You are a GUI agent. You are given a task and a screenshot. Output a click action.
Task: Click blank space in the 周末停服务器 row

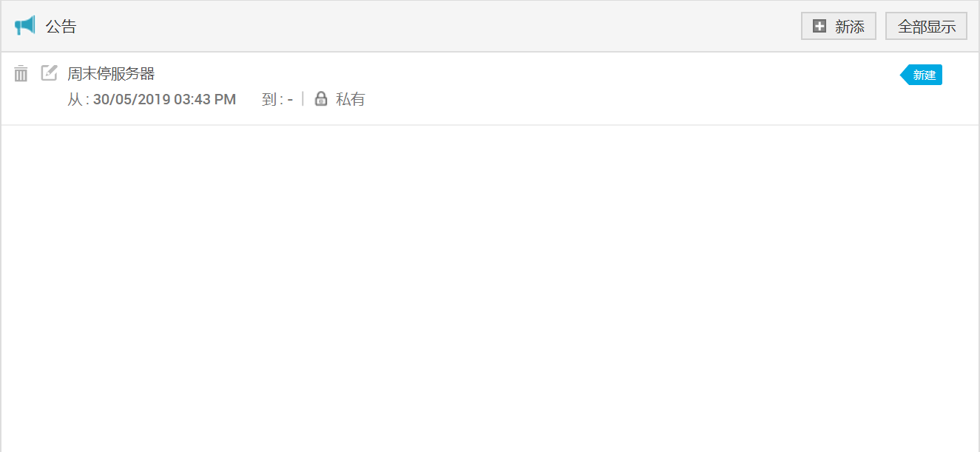click(592, 87)
